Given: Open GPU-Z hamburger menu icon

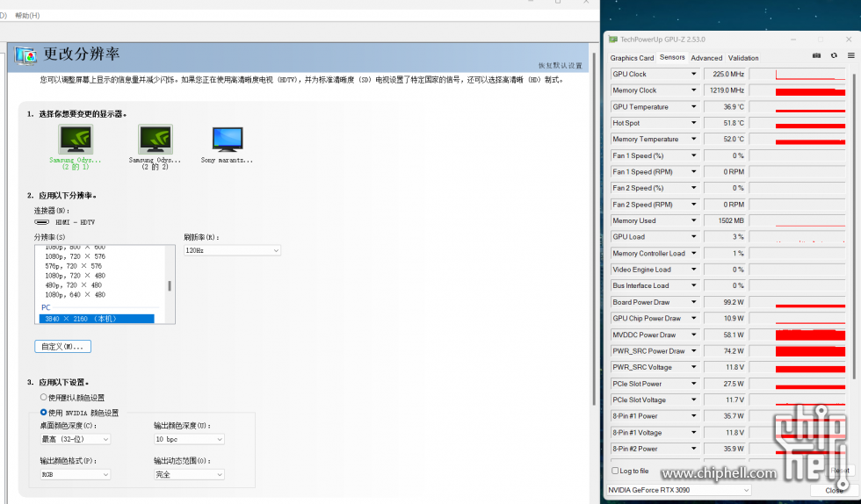Looking at the screenshot, I should click(x=850, y=55).
